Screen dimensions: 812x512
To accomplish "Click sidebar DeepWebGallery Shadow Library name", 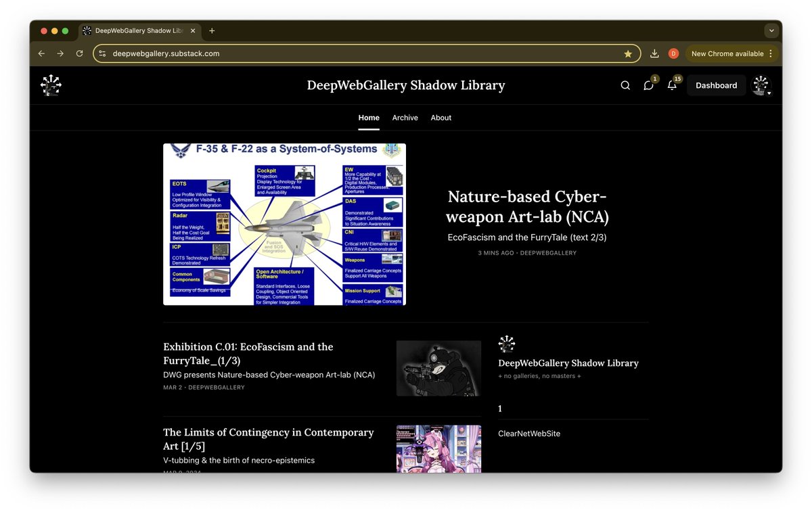I will click(568, 363).
